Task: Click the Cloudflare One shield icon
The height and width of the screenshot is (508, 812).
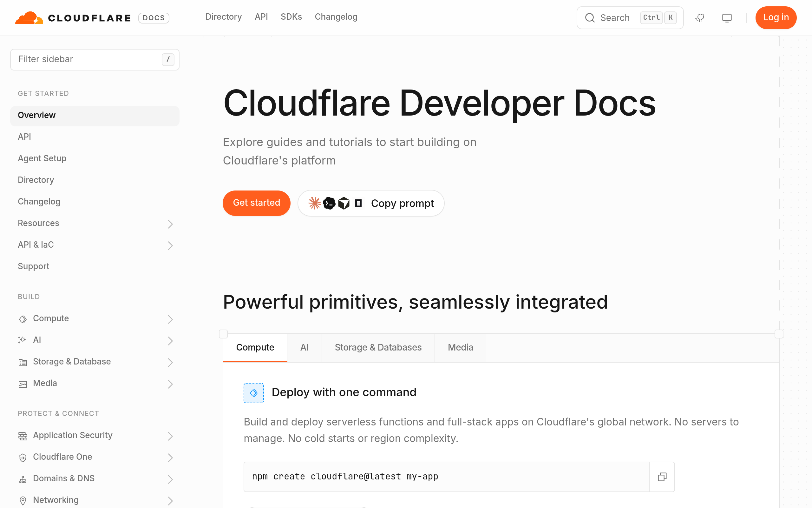Action: click(x=23, y=458)
